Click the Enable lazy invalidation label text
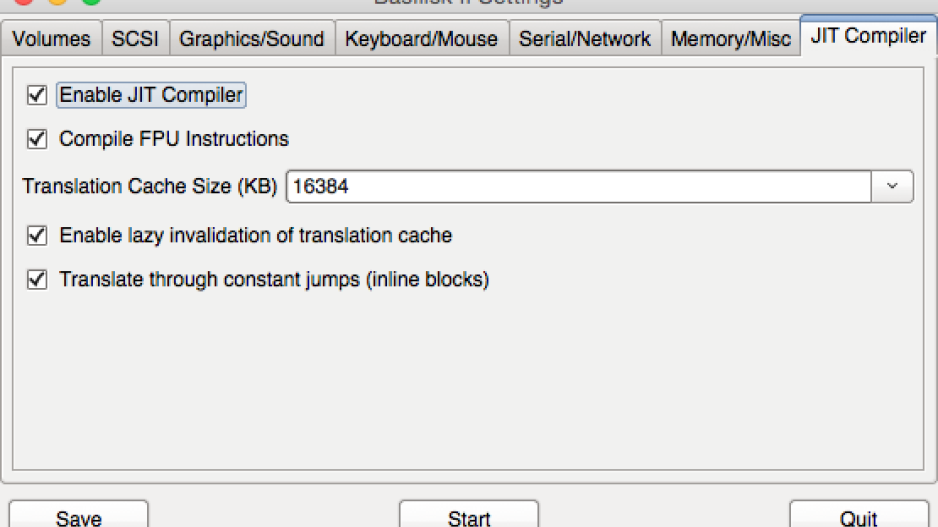Screen dimensions: 938x527 255,235
